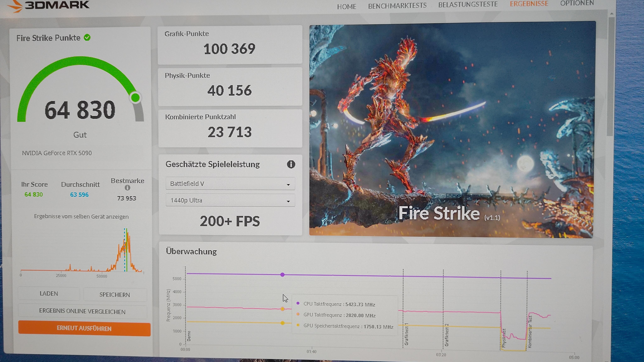
Task: Click the green validated checkmark icon
Action: tap(87, 38)
